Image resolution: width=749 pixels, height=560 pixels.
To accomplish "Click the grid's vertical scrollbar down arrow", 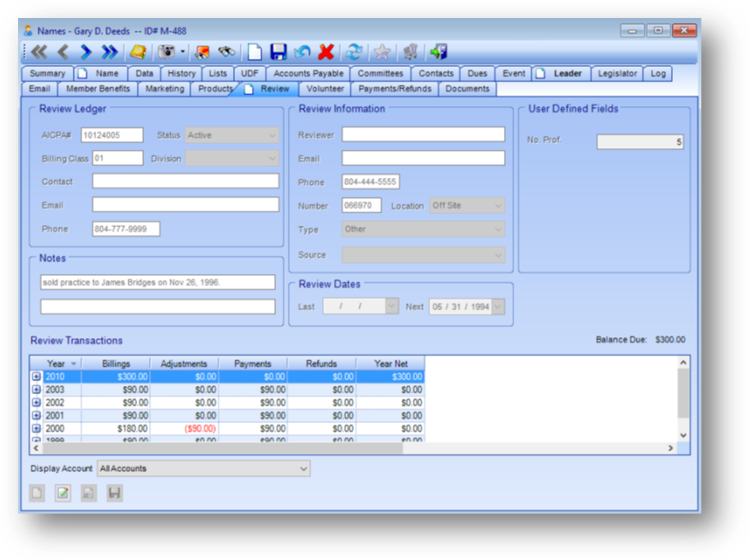I will (x=684, y=435).
